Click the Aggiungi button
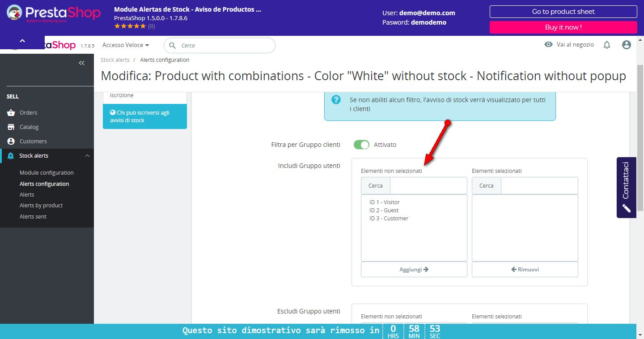The width and height of the screenshot is (644, 339). coord(414,270)
